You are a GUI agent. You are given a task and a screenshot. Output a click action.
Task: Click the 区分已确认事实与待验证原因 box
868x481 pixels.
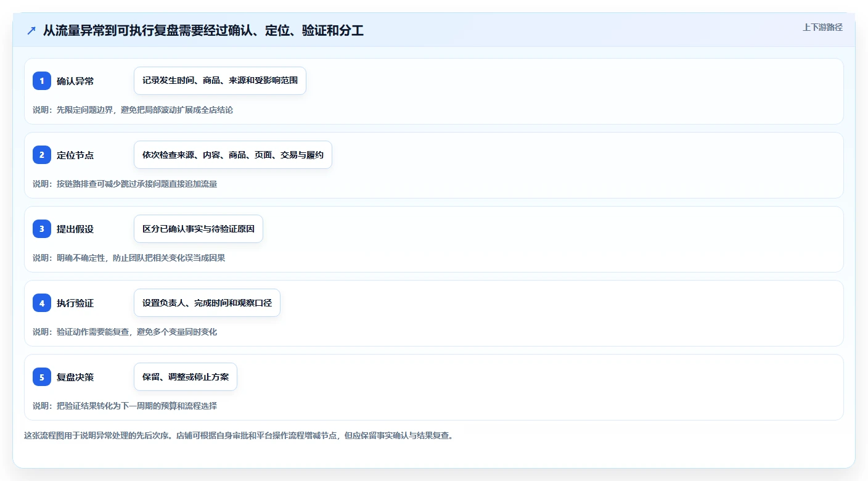point(199,229)
